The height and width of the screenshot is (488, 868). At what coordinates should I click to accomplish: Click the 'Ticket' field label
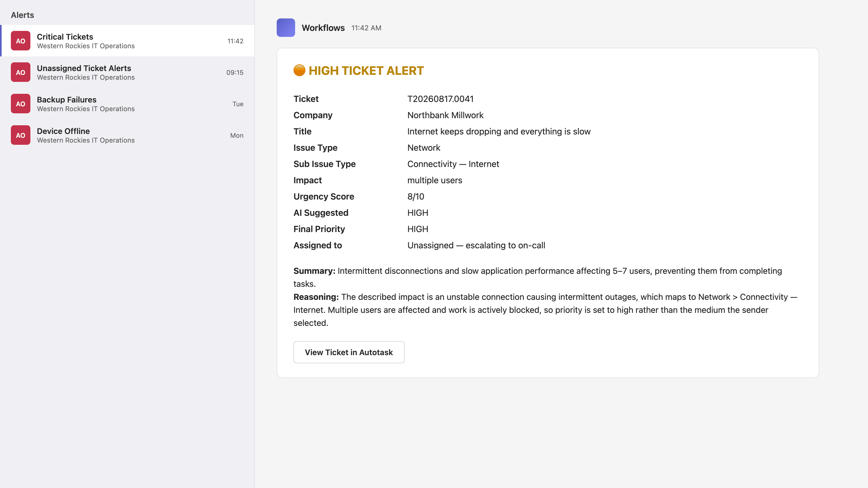point(306,99)
